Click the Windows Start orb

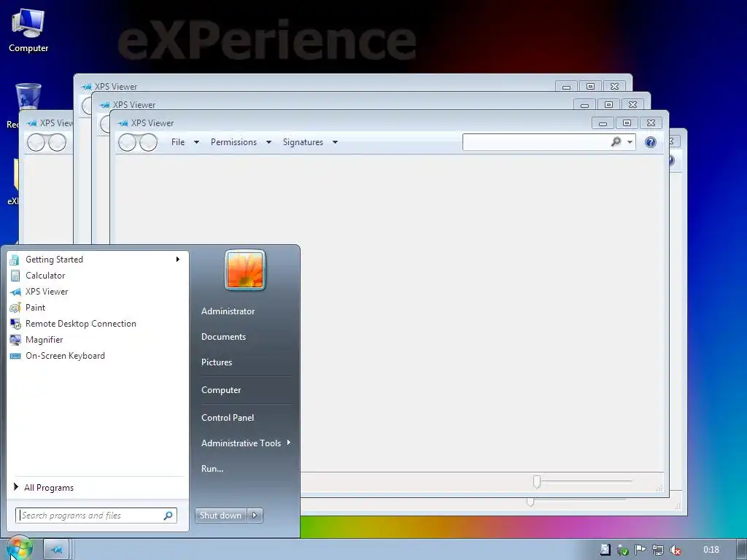[20, 548]
